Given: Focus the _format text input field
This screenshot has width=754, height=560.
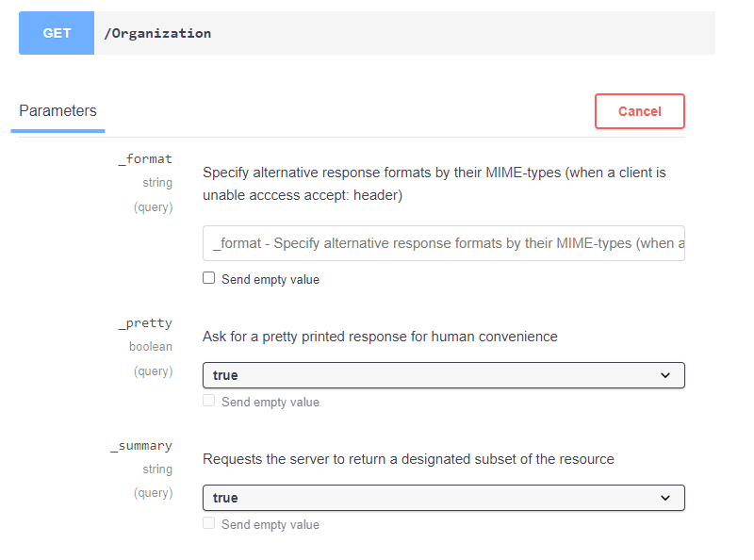Looking at the screenshot, I should (443, 243).
